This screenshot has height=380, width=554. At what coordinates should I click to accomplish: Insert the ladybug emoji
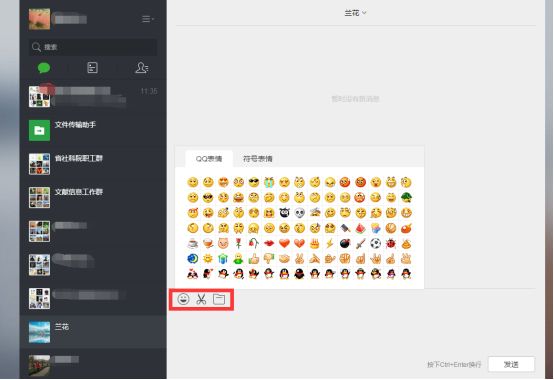point(391,243)
